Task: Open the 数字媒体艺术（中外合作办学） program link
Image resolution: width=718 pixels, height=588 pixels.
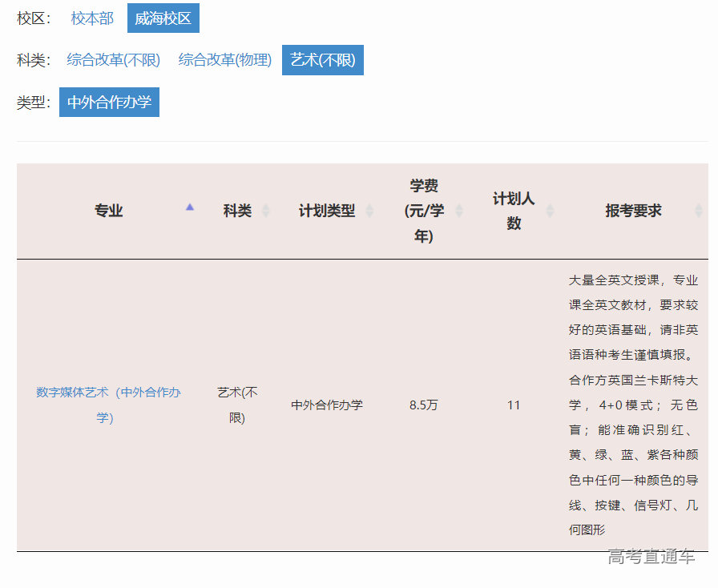Action: tap(108, 405)
